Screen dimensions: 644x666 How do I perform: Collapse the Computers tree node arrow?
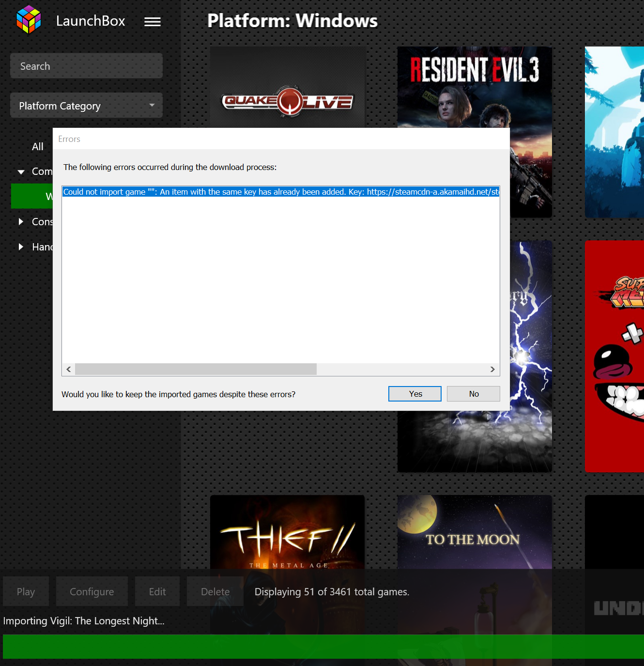(x=21, y=172)
